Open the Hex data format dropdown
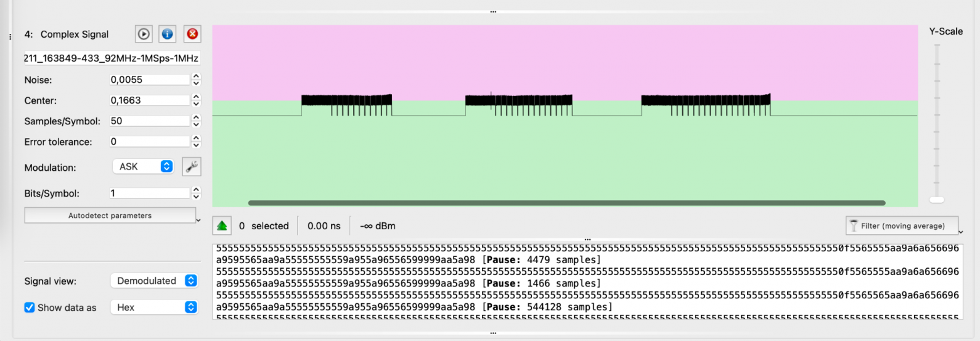Screen dimensions: 980x341 (154, 307)
